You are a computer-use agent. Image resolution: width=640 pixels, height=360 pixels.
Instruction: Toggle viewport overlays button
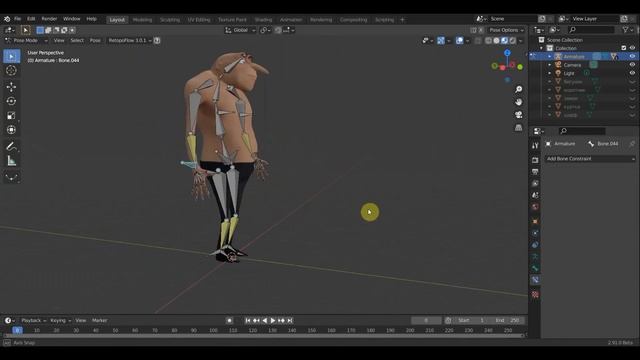point(460,40)
